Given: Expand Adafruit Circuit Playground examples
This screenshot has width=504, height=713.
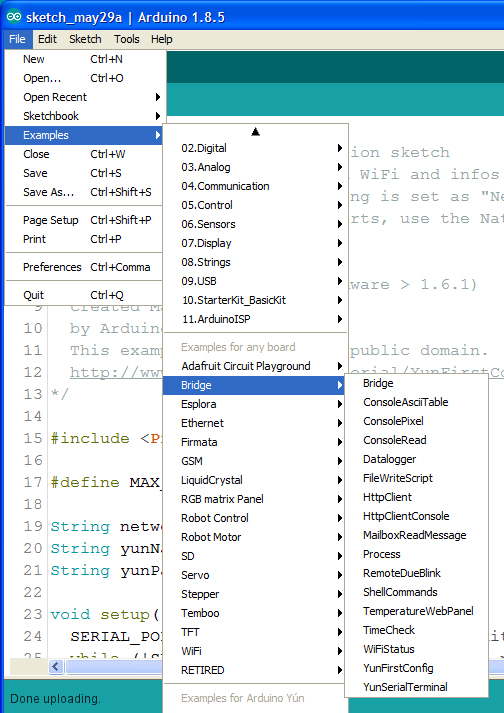Looking at the screenshot, I should point(255,366).
